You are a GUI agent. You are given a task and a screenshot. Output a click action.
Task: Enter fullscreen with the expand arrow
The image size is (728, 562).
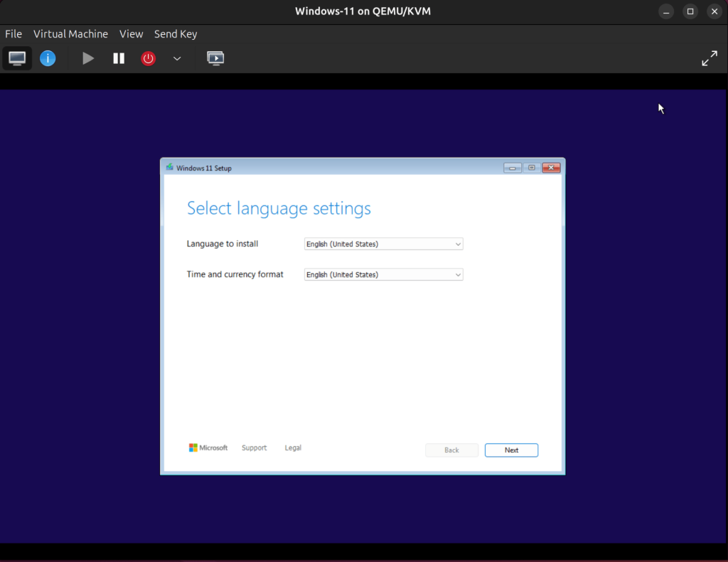point(710,58)
